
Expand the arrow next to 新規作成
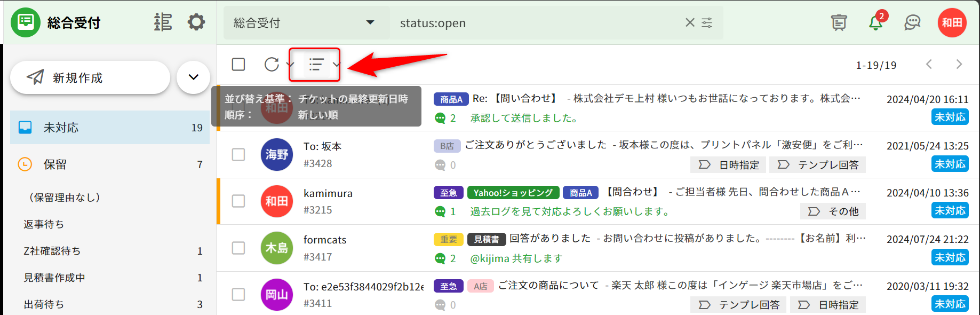[x=193, y=77]
